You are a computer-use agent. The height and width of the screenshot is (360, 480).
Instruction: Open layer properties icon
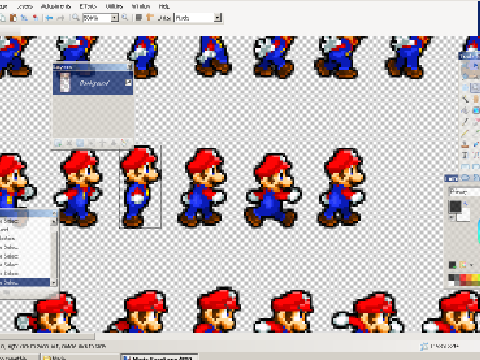124,143
